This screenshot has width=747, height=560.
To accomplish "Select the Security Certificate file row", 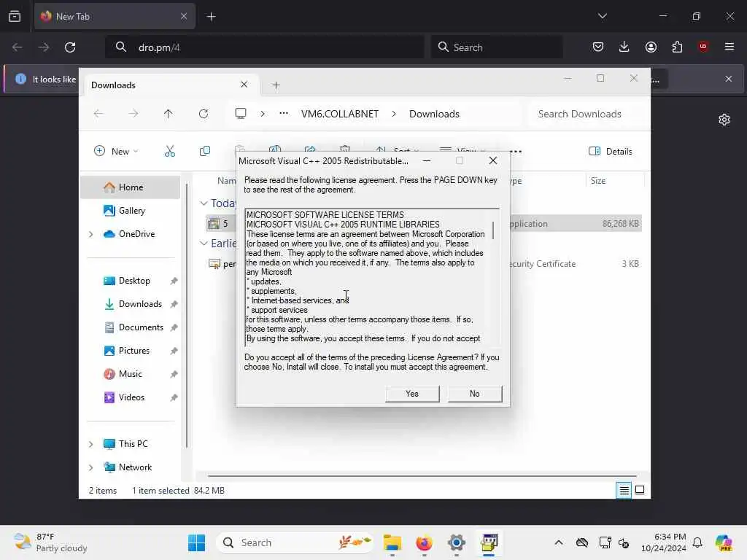I will pos(424,264).
